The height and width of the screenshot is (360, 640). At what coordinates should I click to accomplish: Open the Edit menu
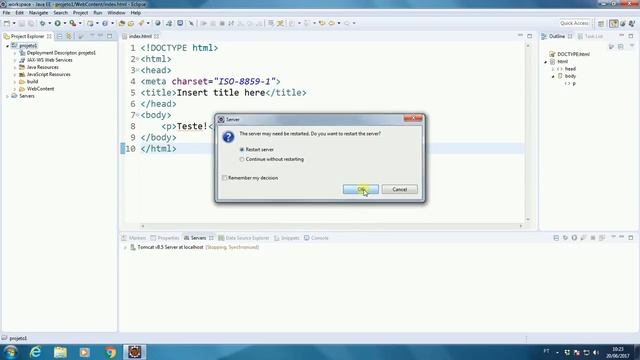pos(19,13)
